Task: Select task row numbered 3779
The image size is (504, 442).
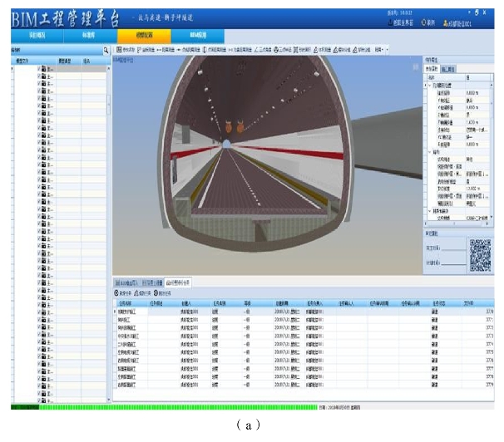Action: [304, 385]
